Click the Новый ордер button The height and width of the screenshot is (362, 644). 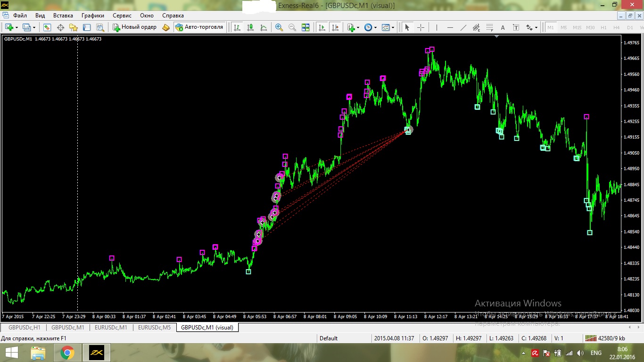point(135,27)
